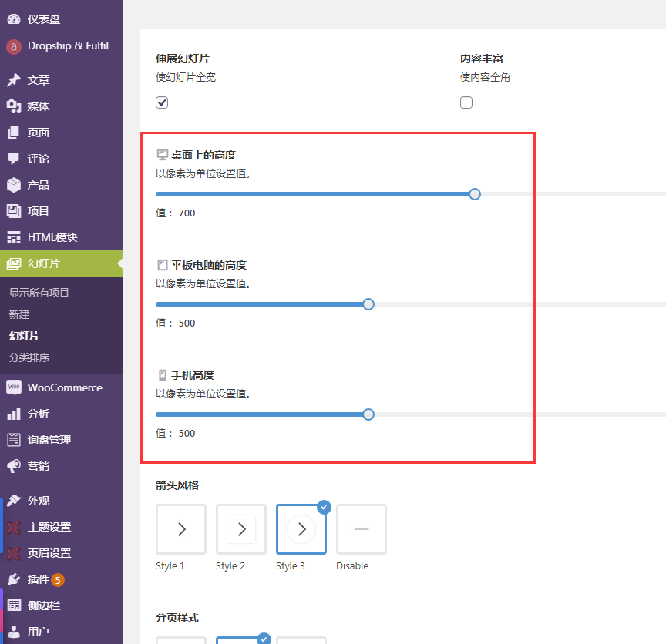Click the 页面 pages icon

[14, 132]
